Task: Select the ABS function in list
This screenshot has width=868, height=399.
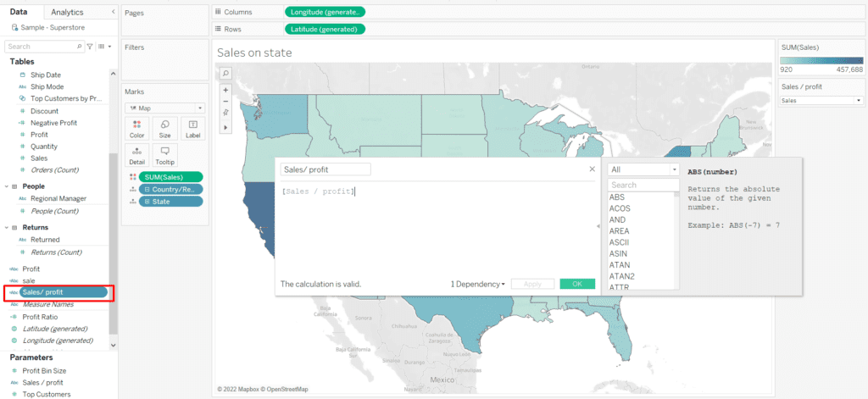Action: click(617, 197)
